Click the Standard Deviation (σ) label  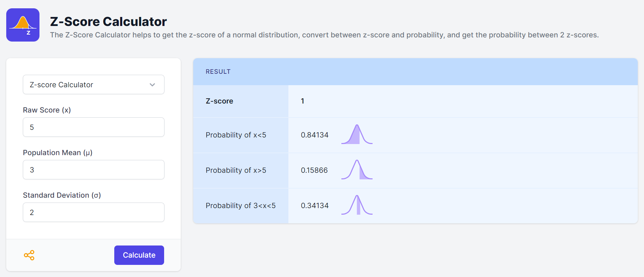point(62,195)
